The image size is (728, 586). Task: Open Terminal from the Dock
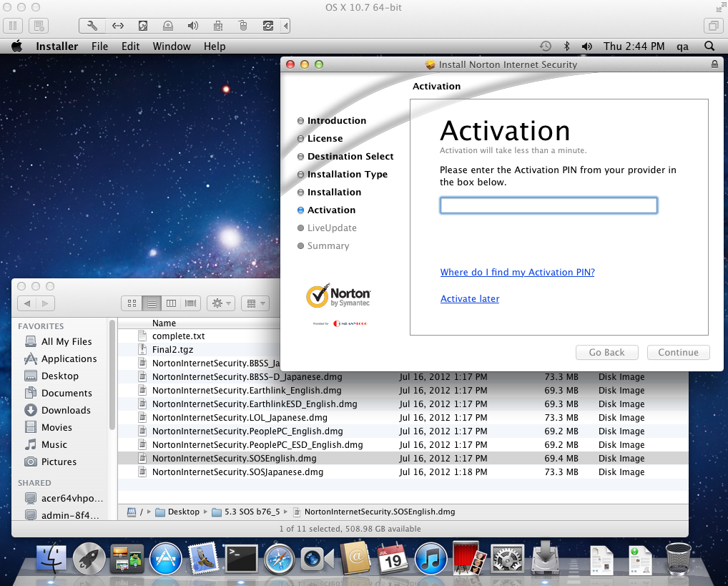coord(240,558)
